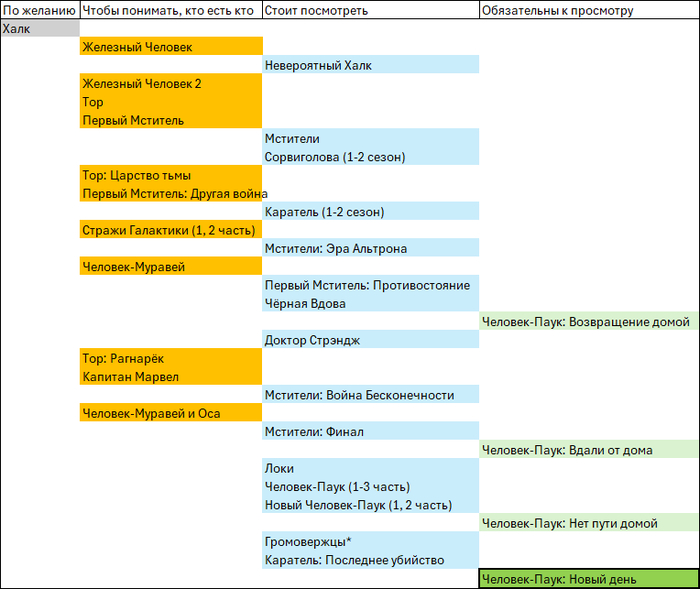
Task: Click the orange 'Тор' cell
Action: click(171, 101)
